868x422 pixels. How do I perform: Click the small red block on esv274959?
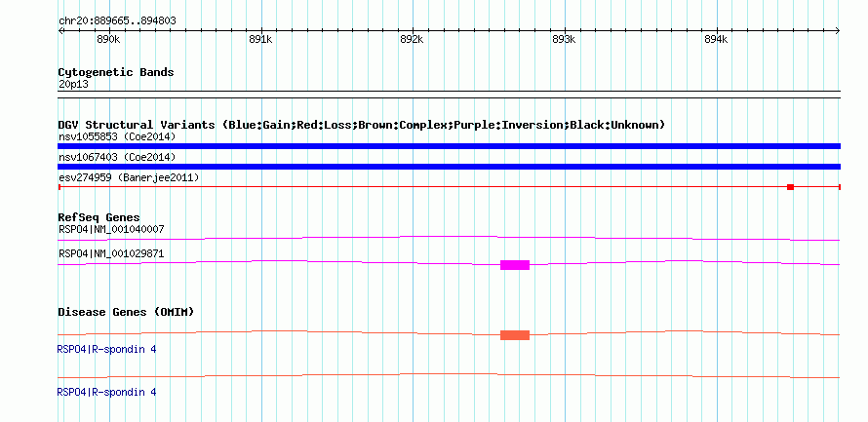(x=791, y=187)
